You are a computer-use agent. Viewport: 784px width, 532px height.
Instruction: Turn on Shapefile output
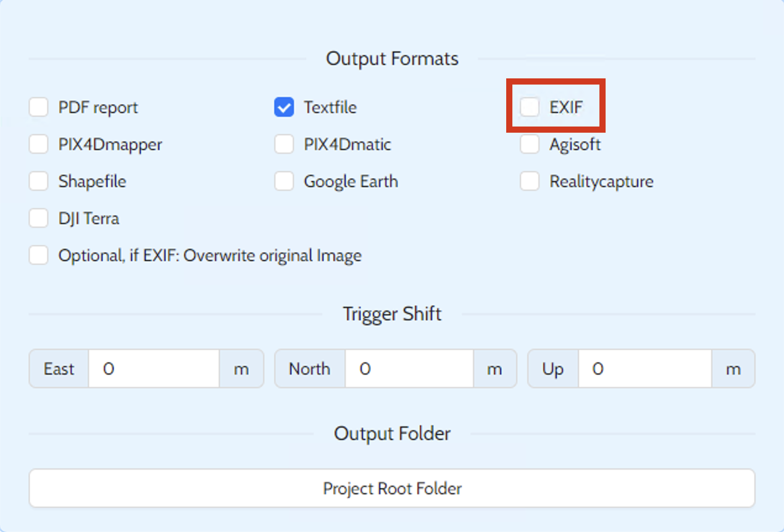[38, 181]
